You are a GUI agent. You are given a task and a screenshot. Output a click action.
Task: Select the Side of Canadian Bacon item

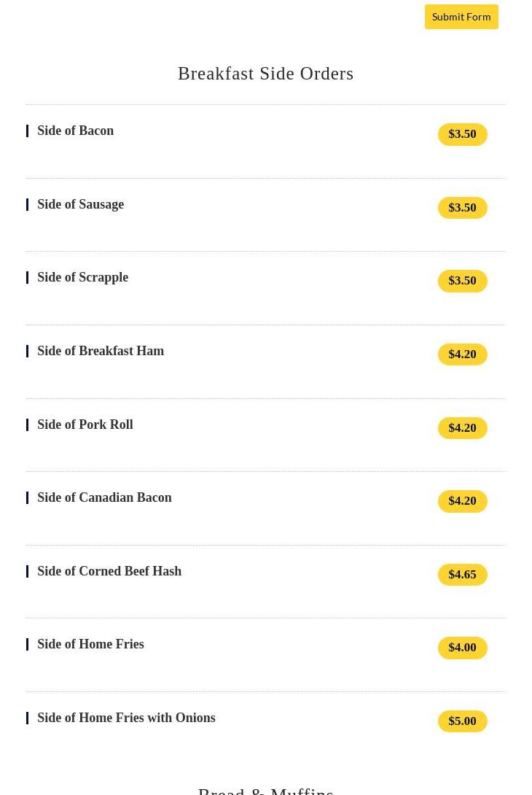pyautogui.click(x=105, y=498)
